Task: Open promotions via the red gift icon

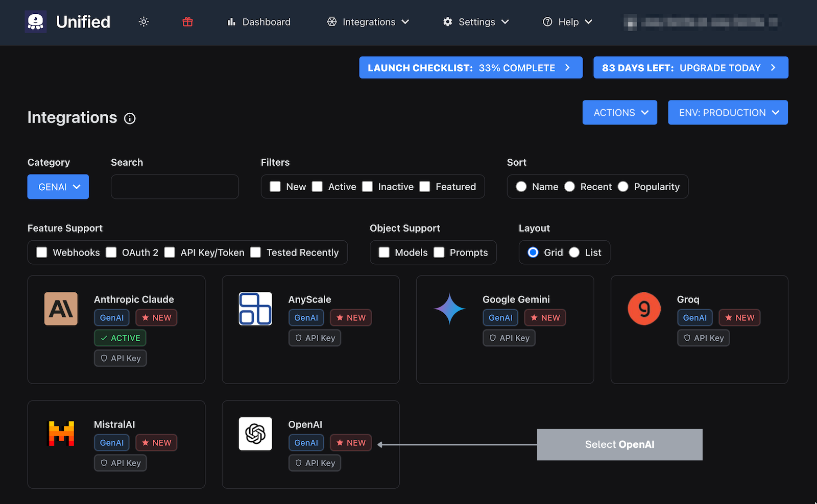Action: pos(187,22)
